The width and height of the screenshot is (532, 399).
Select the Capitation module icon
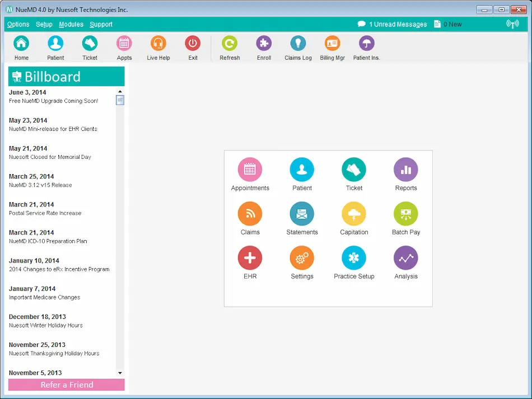[x=354, y=214]
